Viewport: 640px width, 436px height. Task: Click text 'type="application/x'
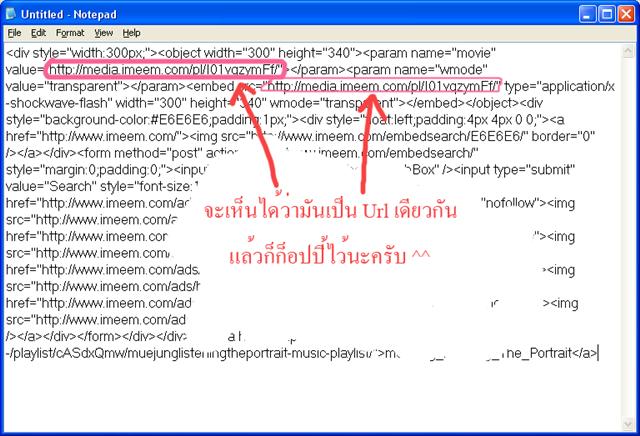pyautogui.click(x=560, y=87)
